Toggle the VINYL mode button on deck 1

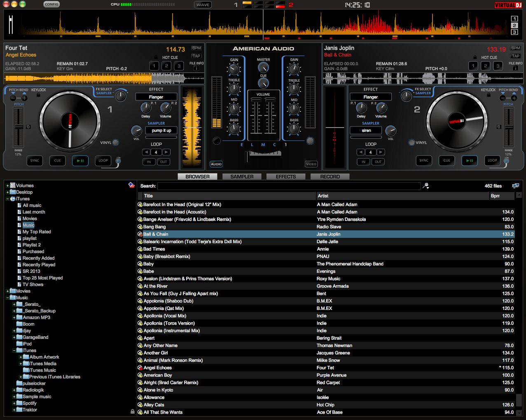(116, 143)
